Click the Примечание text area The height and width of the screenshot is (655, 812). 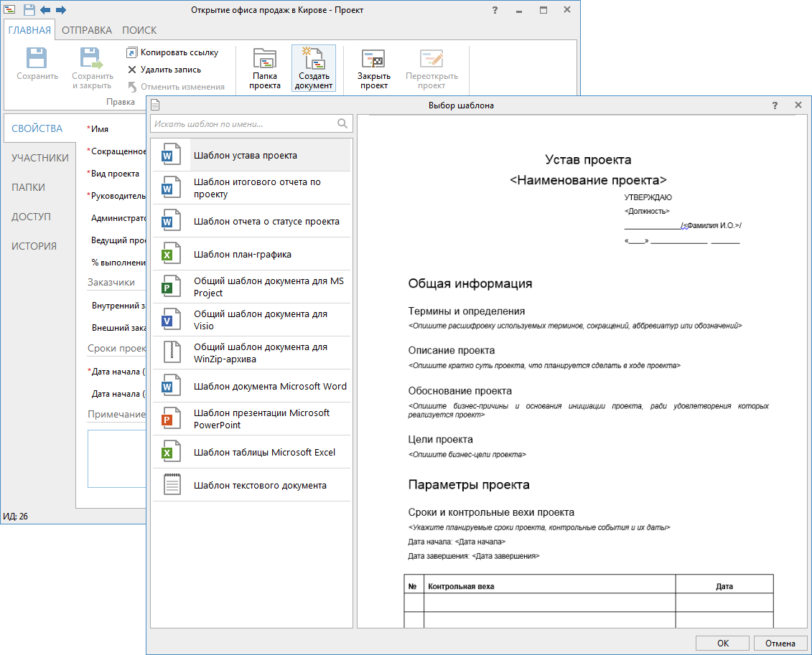tap(117, 459)
